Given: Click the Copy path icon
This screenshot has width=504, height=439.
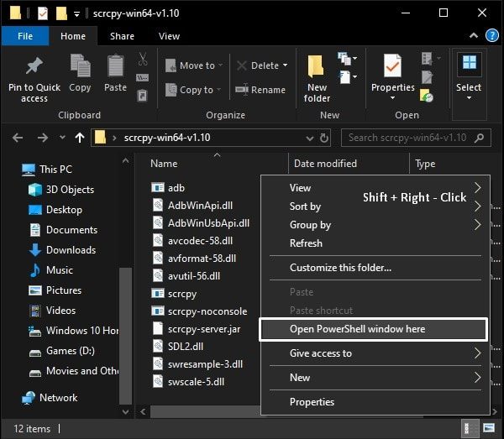Looking at the screenshot, I should [x=143, y=78].
